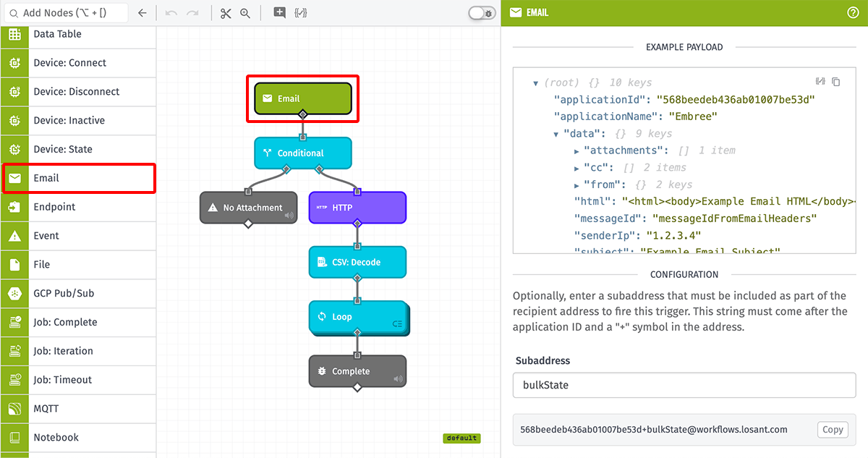The image size is (868, 458).
Task: Copy example payload with clipboard icon
Action: (836, 82)
